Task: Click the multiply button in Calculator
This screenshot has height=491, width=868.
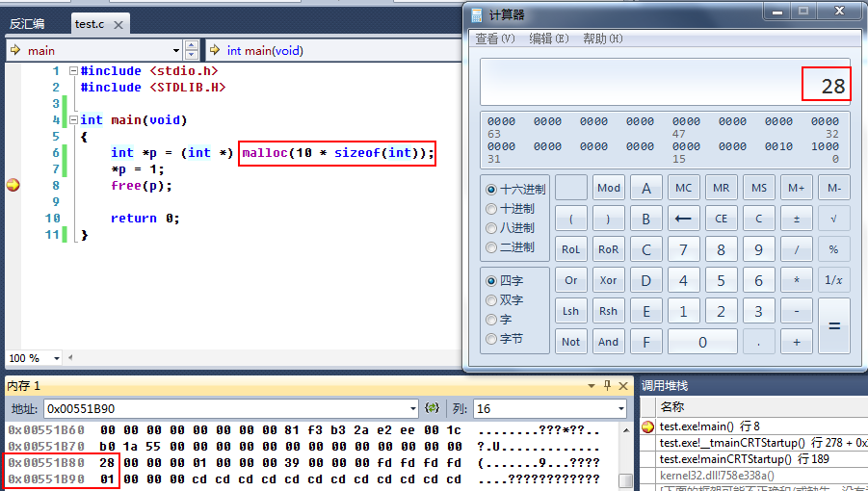Action: tap(796, 280)
